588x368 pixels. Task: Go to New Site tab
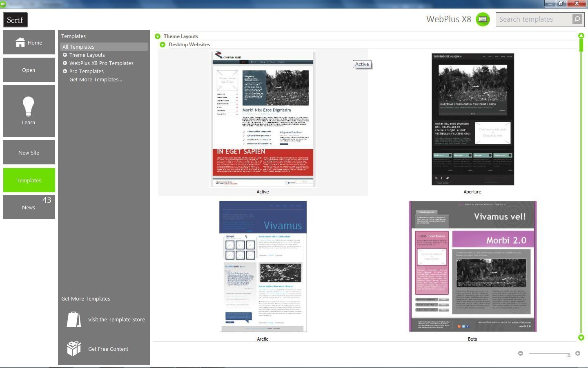tap(29, 153)
